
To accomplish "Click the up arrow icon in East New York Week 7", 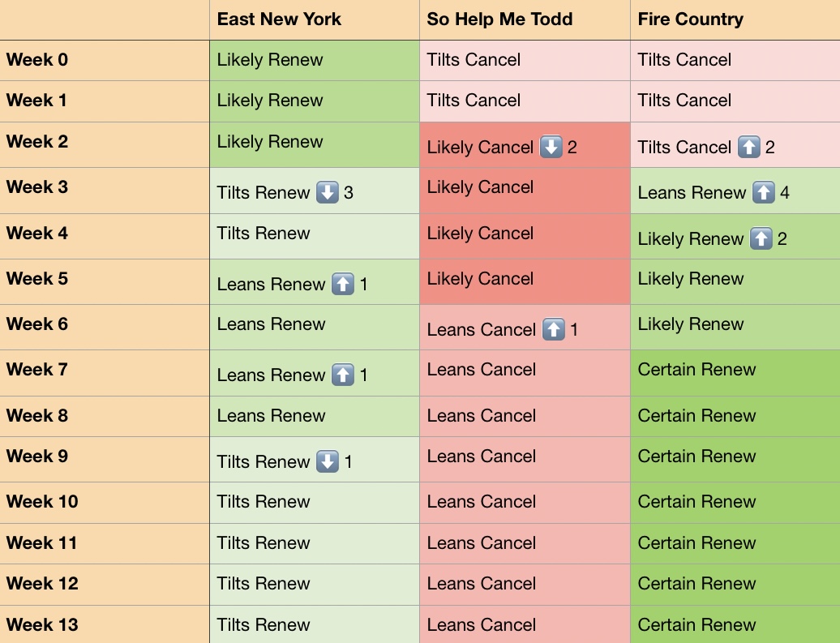I will pos(343,375).
